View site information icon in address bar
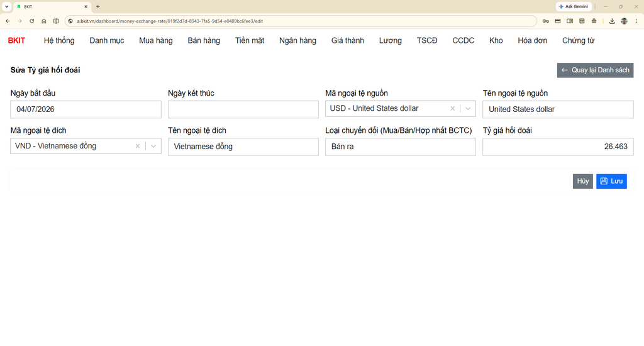This screenshot has width=644, height=346. [70, 21]
